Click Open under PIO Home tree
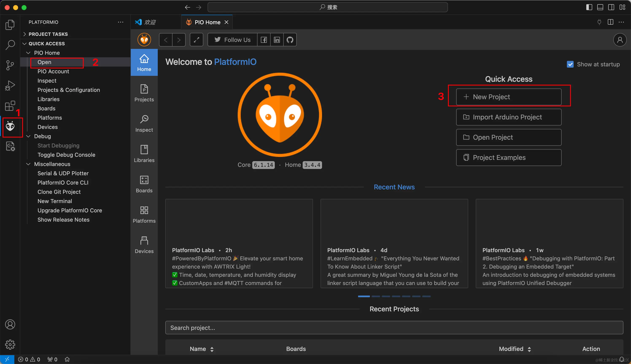Viewport: 631px width, 364px height. 44,62
